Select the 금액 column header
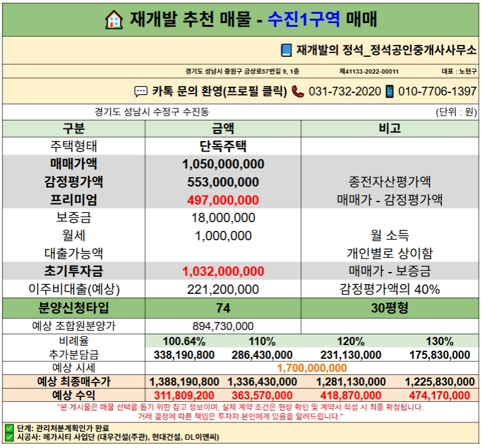Screen dimensions: 482x448 point(223,129)
